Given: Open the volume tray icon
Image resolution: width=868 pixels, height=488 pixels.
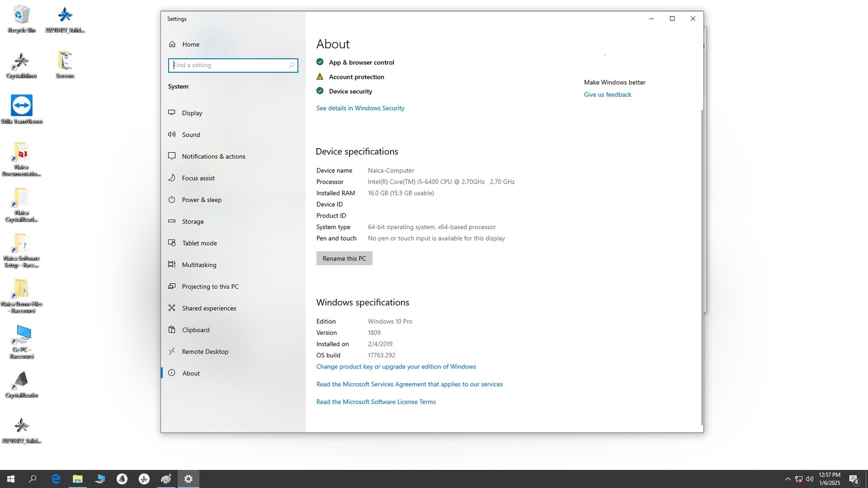Looking at the screenshot, I should [810, 479].
